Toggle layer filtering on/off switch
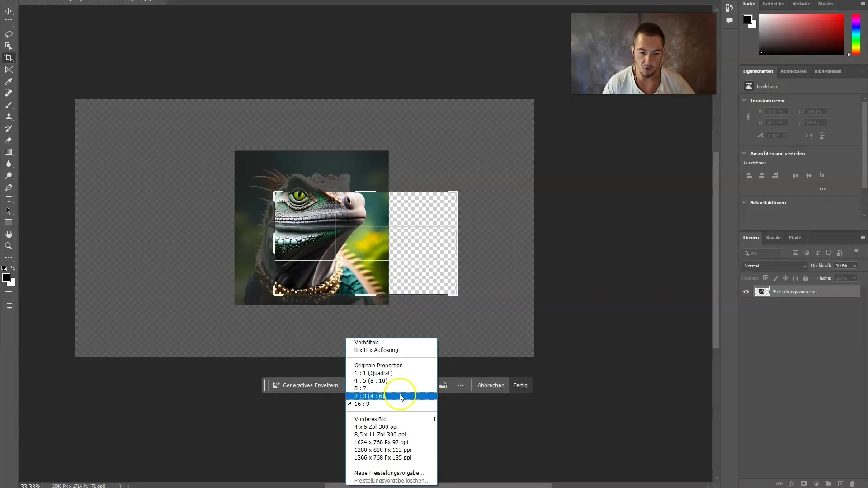 pos(856,251)
